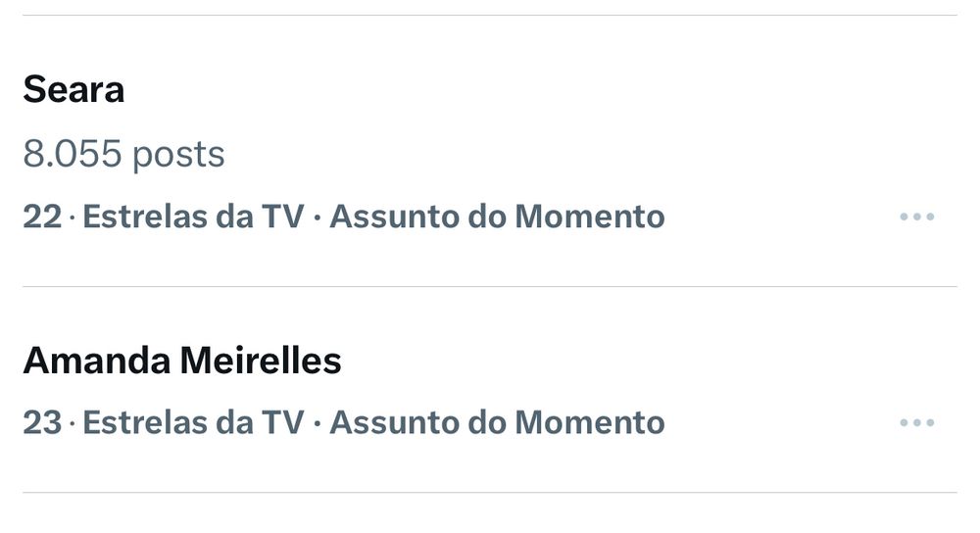980x533 pixels.
Task: Open the Amanda Meirelles trending topic title
Action: tap(181, 362)
